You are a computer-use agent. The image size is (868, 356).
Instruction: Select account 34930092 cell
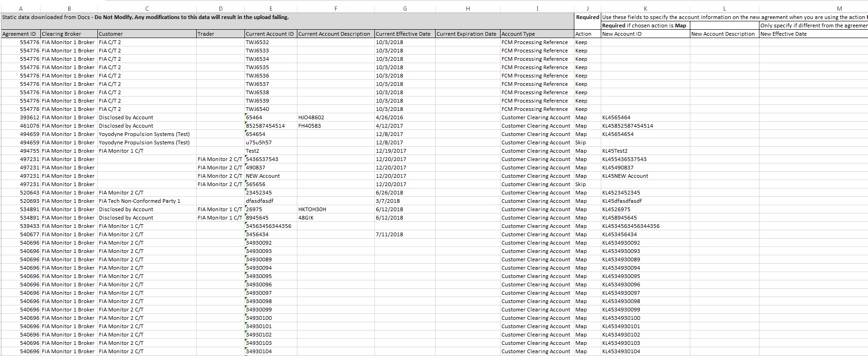[271, 243]
